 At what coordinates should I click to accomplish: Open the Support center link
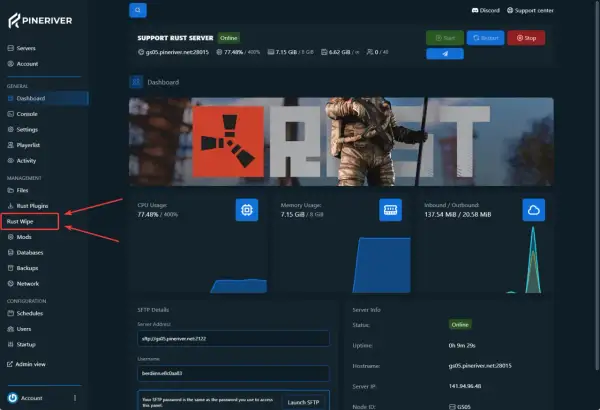tap(530, 10)
